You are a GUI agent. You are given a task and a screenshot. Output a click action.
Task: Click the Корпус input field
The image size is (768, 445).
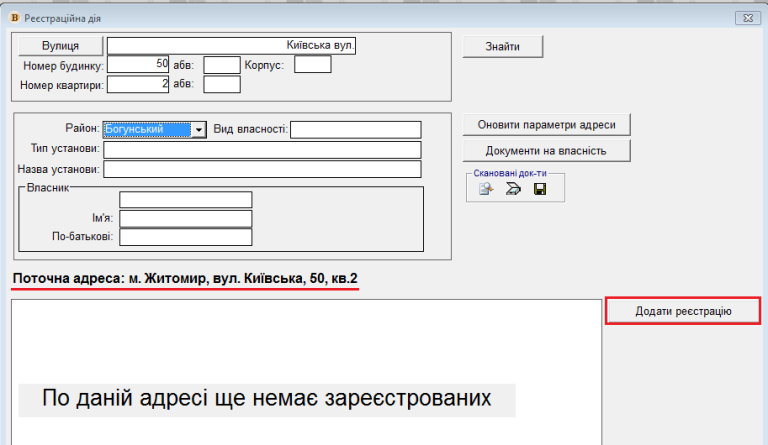point(312,65)
